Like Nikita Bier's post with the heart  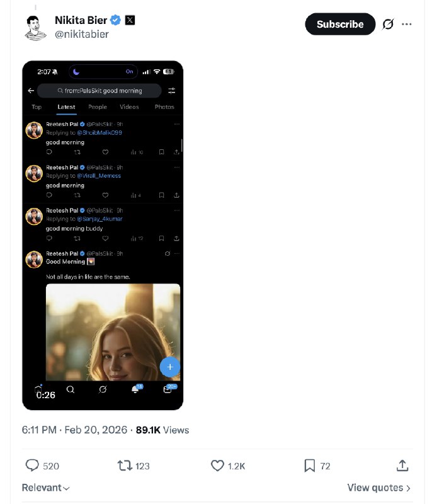(x=217, y=466)
